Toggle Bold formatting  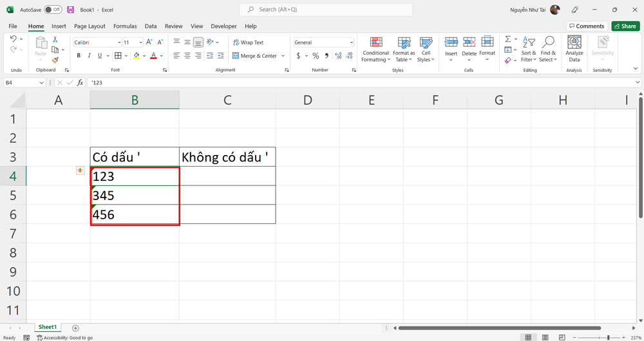pyautogui.click(x=79, y=55)
